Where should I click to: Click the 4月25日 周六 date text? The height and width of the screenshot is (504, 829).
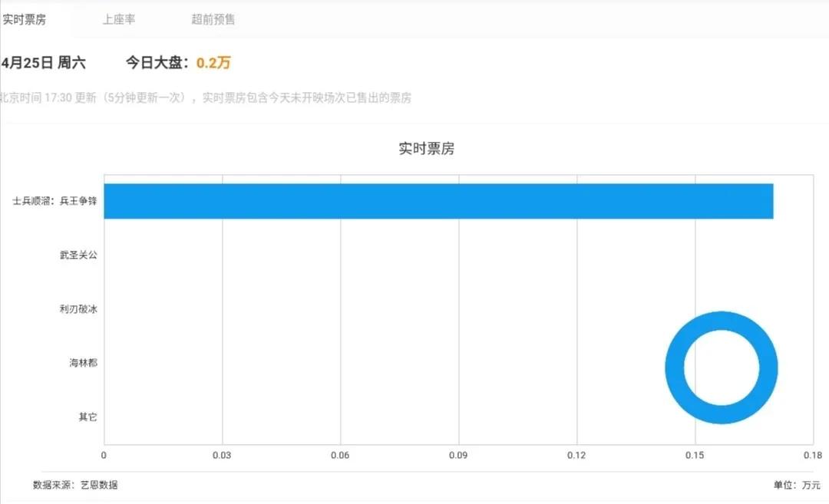43,63
